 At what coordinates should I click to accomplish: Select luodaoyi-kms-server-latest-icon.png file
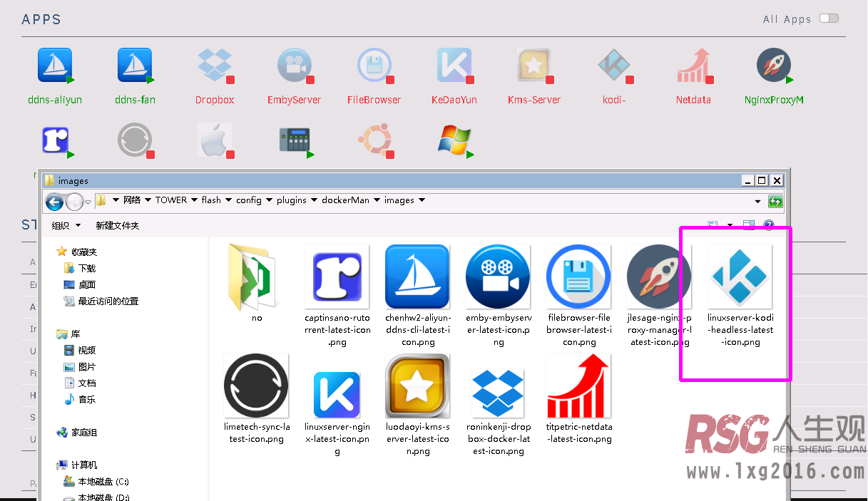pyautogui.click(x=417, y=405)
